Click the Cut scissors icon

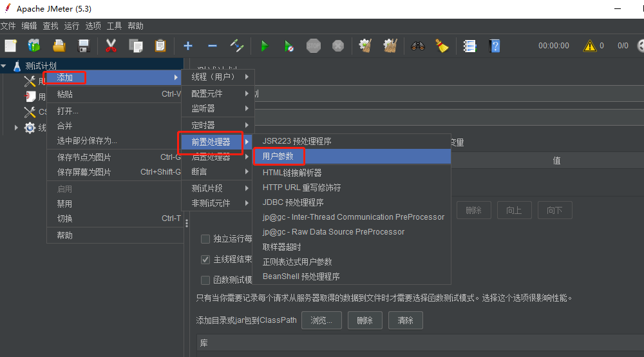[x=111, y=46]
